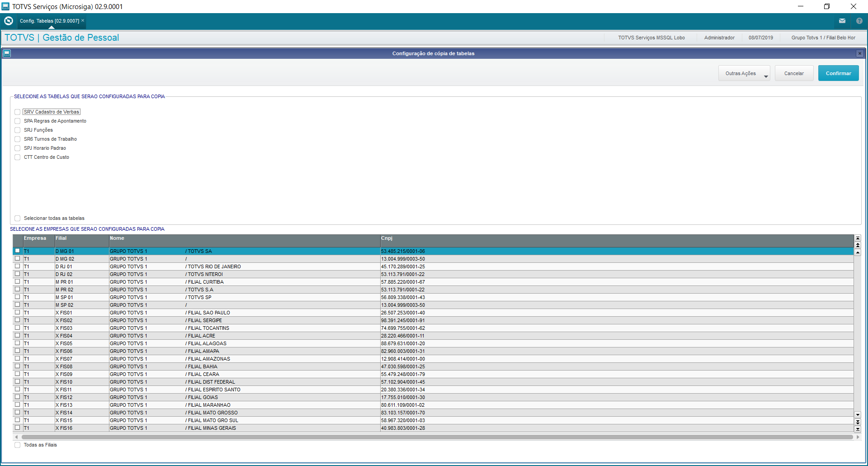Tick SR6 Turnos de Trabalho
This screenshot has height=466, width=868.
coord(17,139)
